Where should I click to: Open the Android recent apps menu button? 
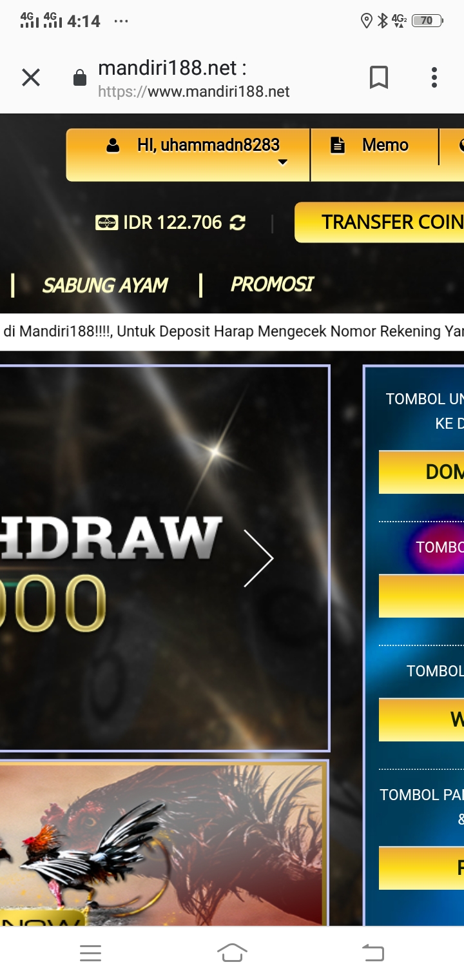tap(90, 953)
